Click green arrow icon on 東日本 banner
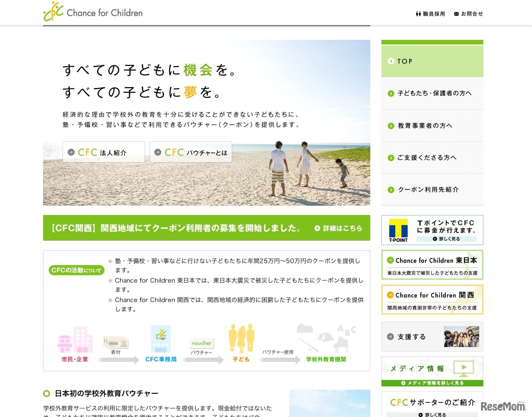This screenshot has height=417, width=532. pos(391,260)
